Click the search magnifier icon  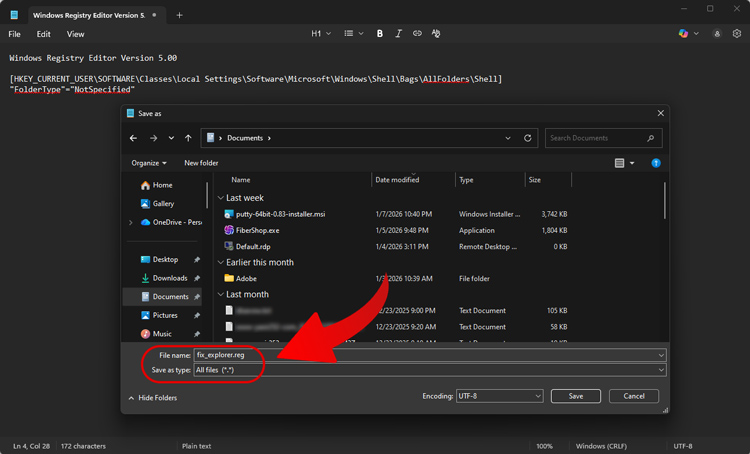tap(651, 138)
